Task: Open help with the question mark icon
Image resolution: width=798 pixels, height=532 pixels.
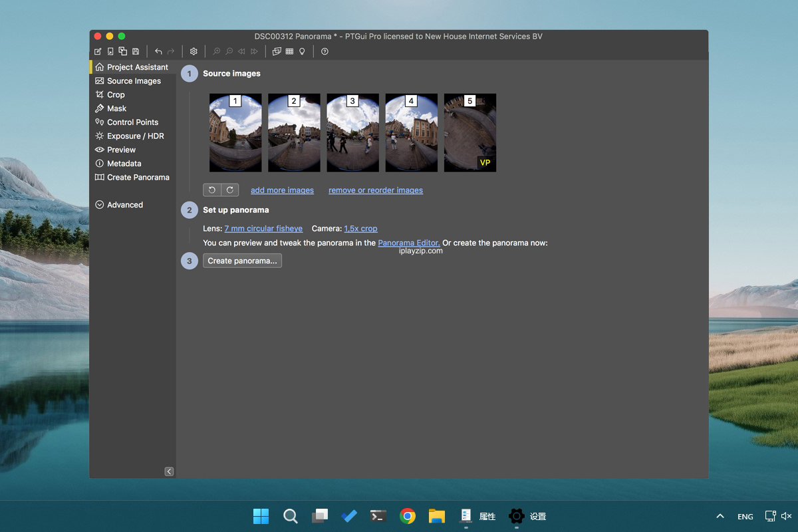Action: [x=325, y=51]
